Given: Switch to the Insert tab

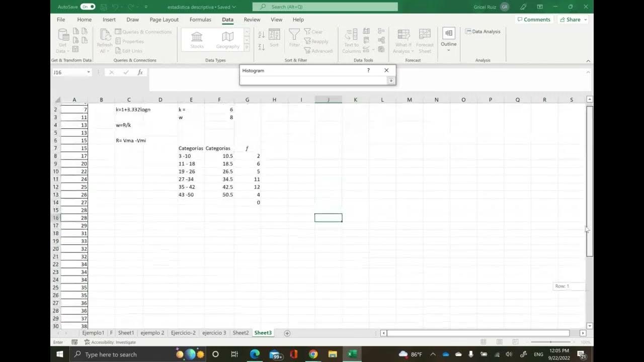Looking at the screenshot, I should 109,20.
